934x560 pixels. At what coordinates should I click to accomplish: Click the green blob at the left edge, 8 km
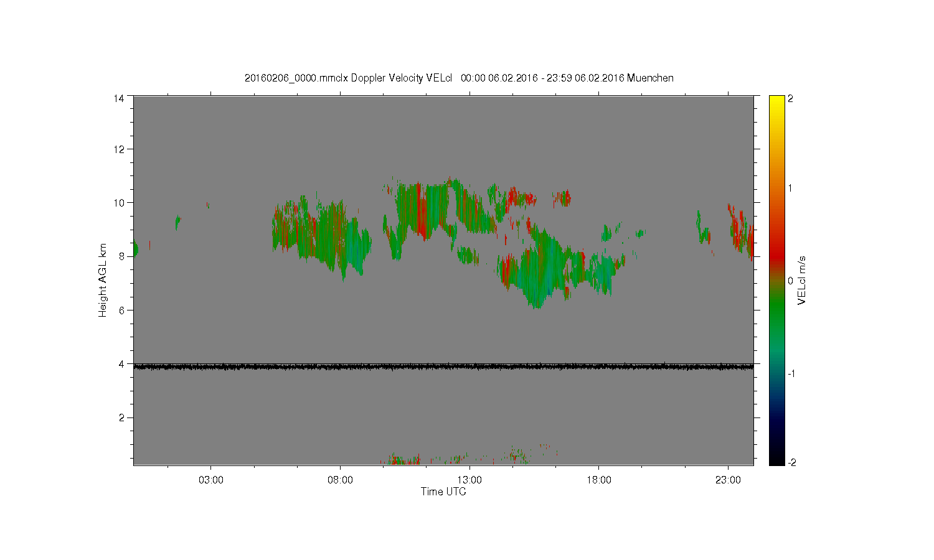point(135,250)
